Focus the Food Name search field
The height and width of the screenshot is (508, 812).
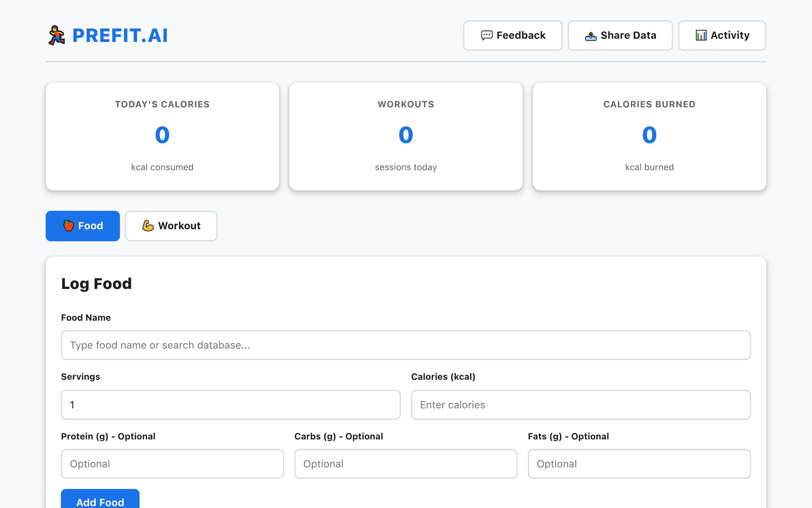[406, 345]
